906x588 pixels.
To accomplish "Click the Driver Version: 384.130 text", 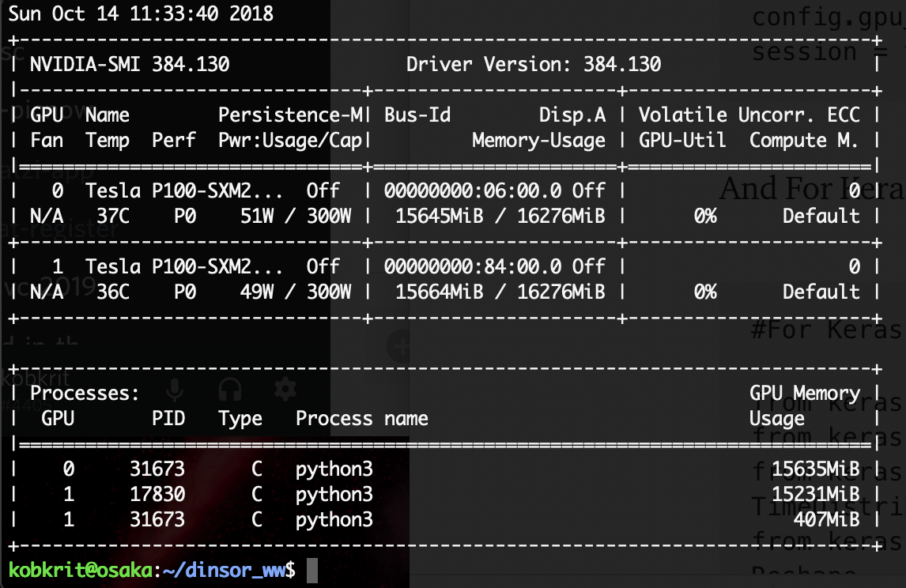I will [534, 64].
